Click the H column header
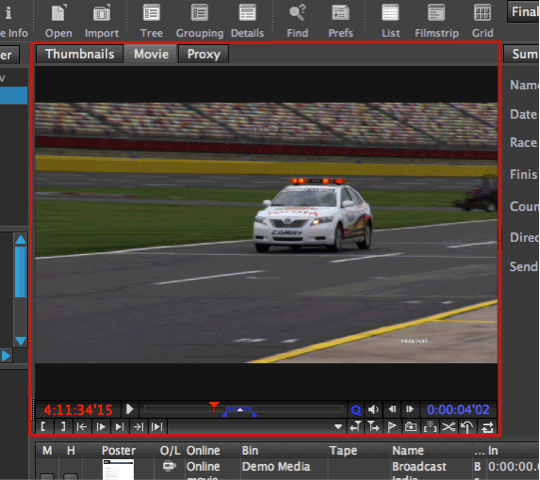 71,450
